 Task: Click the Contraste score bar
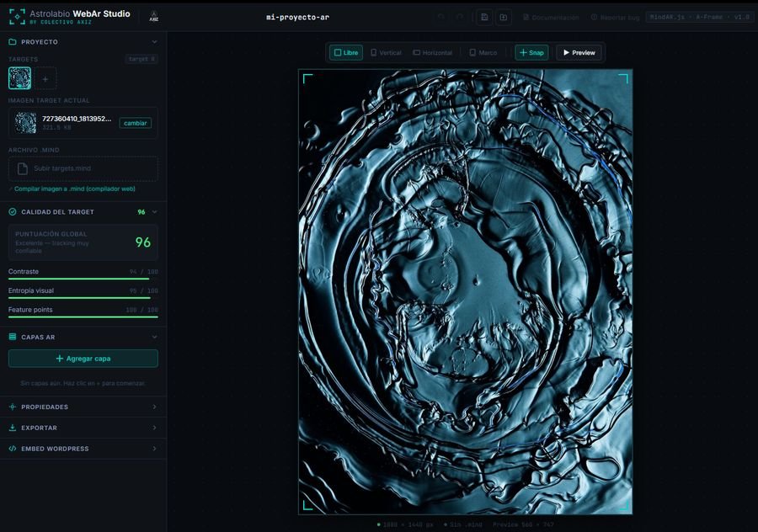coord(83,279)
